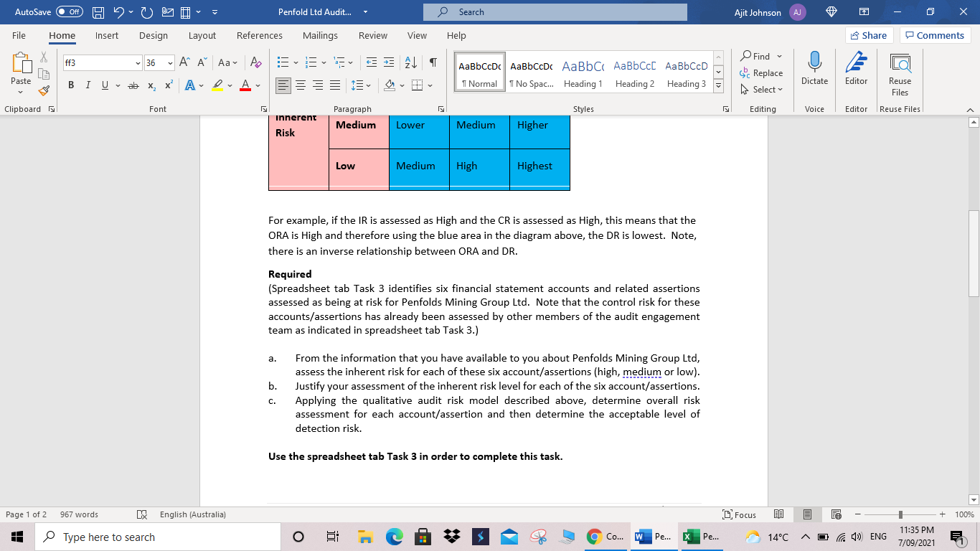This screenshot has height=551, width=980.
Task: Start voice typing with Dictate
Action: click(x=814, y=72)
